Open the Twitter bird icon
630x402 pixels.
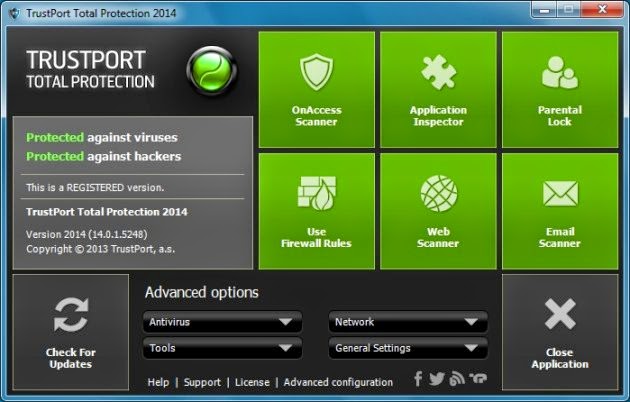437,378
